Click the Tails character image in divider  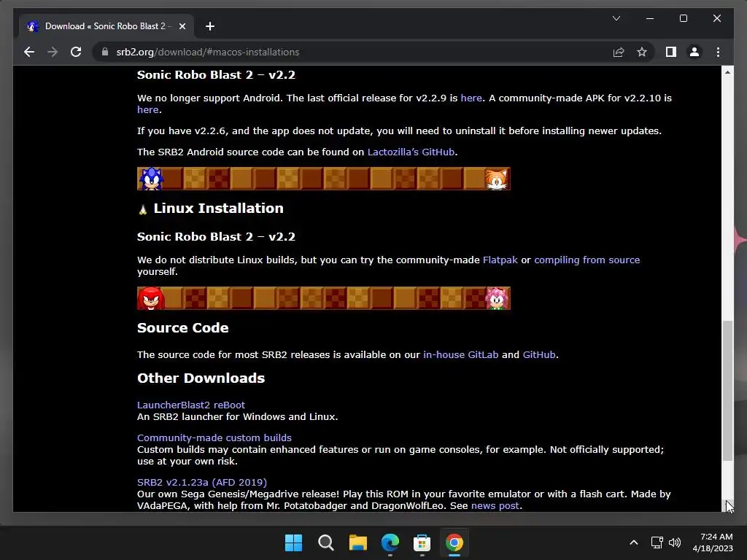[x=496, y=179]
